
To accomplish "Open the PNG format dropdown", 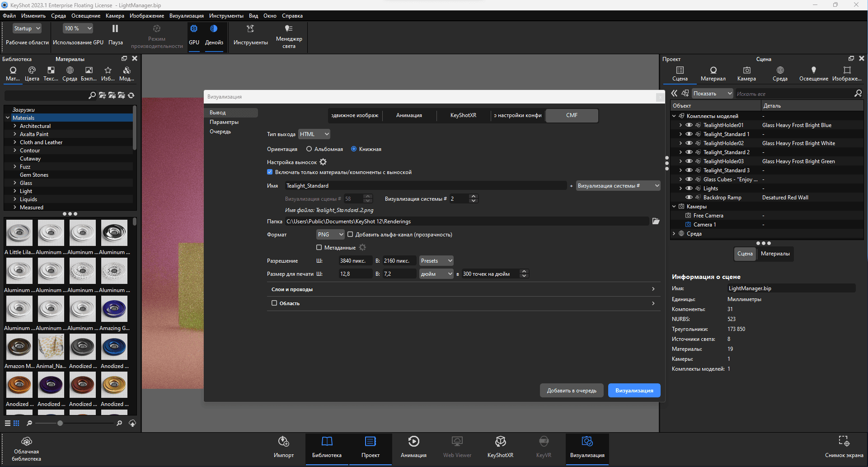I will point(330,234).
